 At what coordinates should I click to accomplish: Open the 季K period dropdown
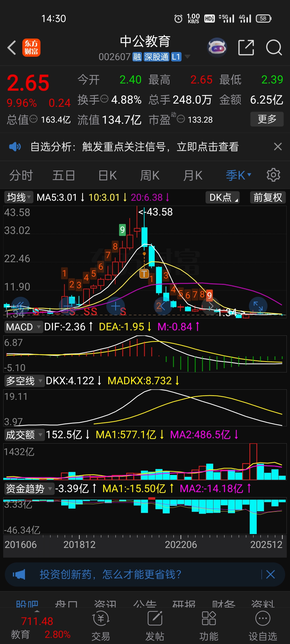pyautogui.click(x=238, y=175)
